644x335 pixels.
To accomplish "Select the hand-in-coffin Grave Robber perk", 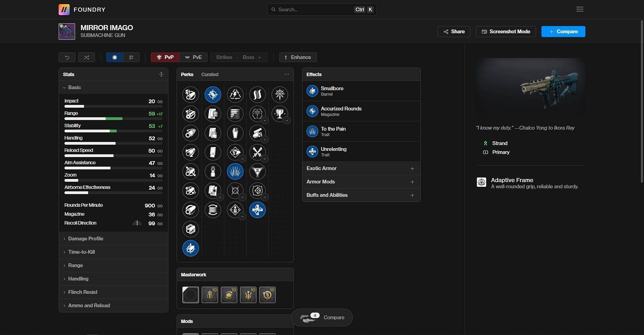I will (235, 133).
